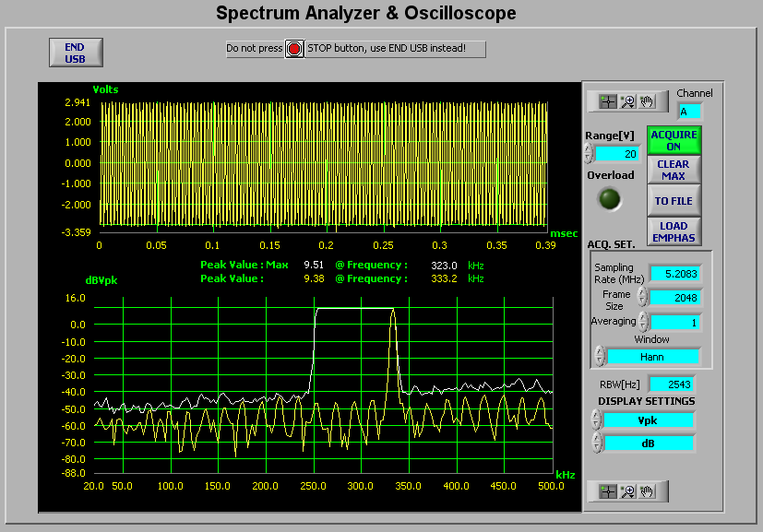Screen dimensions: 763x532
Task: Click the Overload indicator LED
Action: (x=610, y=198)
